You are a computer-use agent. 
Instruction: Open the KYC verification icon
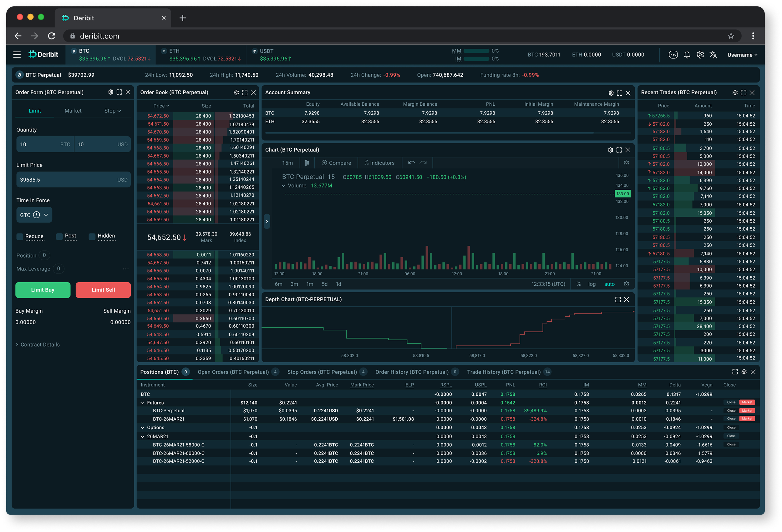tap(673, 55)
